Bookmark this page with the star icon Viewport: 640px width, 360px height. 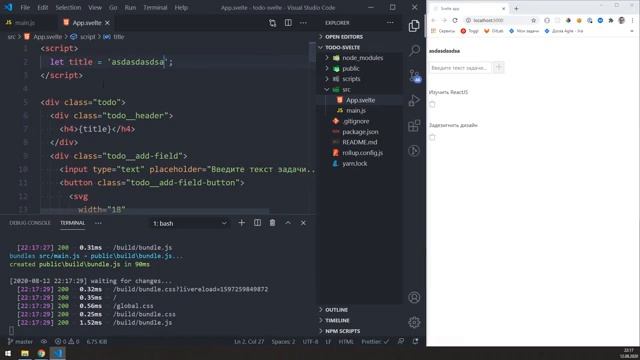pos(533,20)
